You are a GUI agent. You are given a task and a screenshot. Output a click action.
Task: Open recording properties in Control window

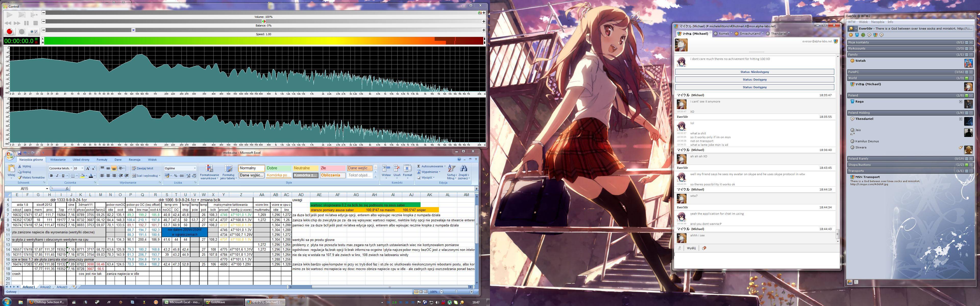pyautogui.click(x=34, y=32)
